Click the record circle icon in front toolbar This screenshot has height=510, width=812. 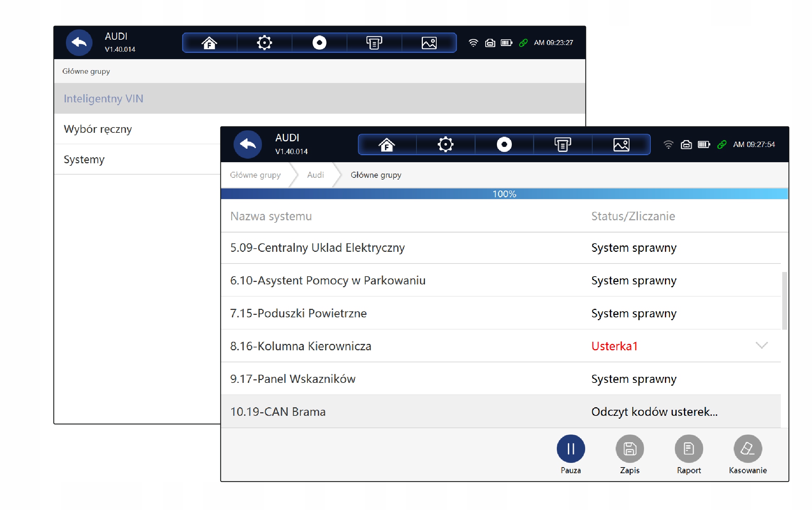(x=504, y=144)
